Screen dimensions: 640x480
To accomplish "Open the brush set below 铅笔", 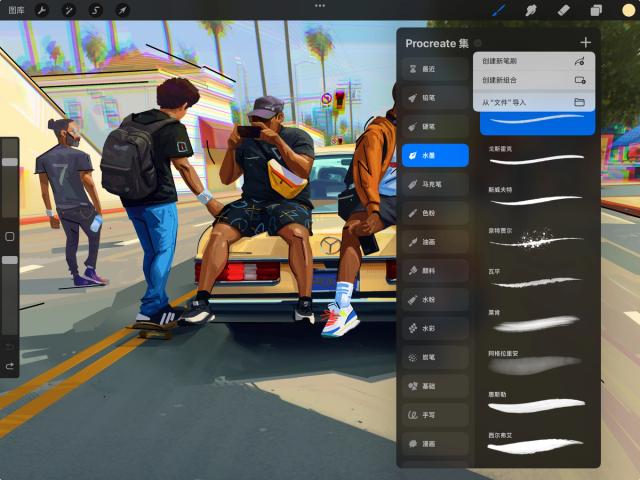I will [435, 127].
